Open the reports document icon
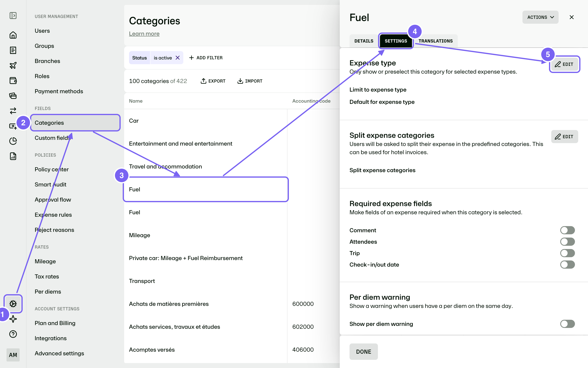This screenshot has width=588, height=368. (x=13, y=156)
